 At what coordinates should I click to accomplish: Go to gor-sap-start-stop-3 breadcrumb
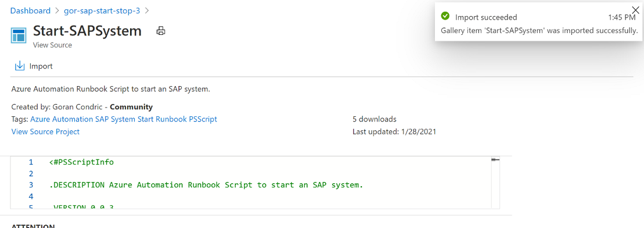click(102, 10)
